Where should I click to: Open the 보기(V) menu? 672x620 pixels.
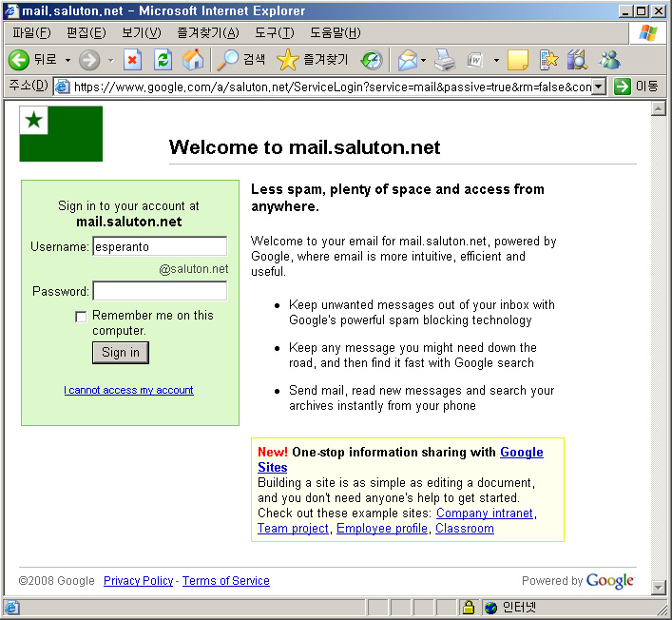pos(141,32)
